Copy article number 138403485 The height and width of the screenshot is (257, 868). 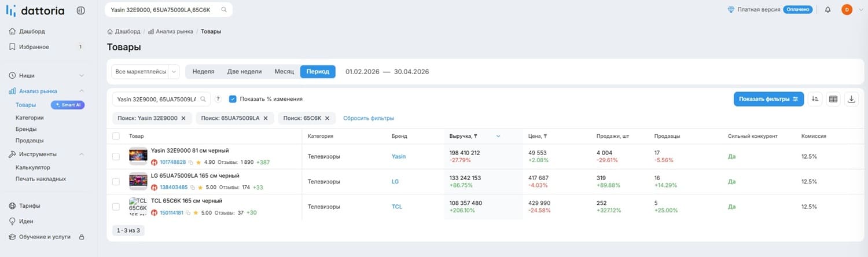click(190, 188)
